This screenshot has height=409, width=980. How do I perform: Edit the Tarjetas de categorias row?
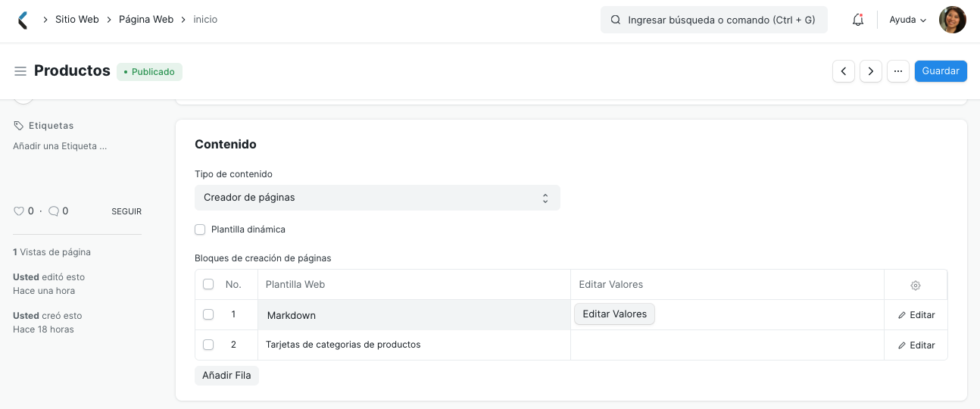click(x=916, y=345)
